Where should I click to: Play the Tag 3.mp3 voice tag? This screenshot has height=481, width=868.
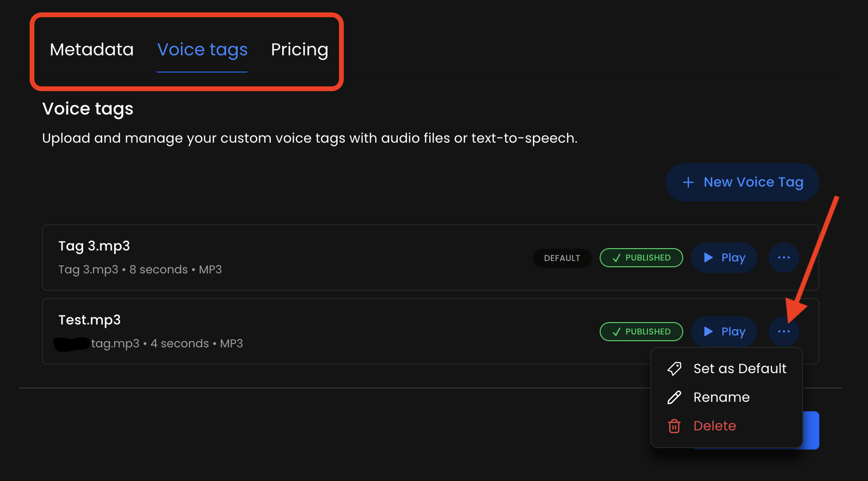click(x=724, y=258)
